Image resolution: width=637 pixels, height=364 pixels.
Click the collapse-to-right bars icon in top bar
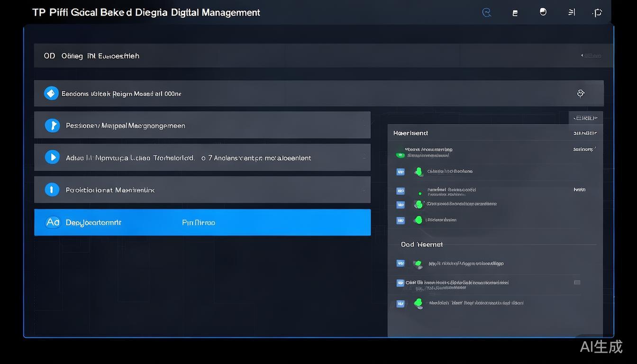pos(572,12)
